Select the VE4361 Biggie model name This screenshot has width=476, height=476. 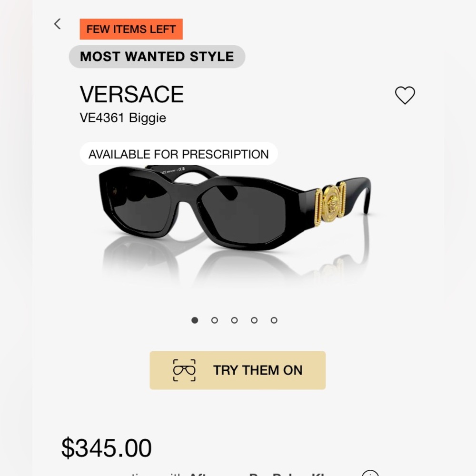tap(123, 118)
